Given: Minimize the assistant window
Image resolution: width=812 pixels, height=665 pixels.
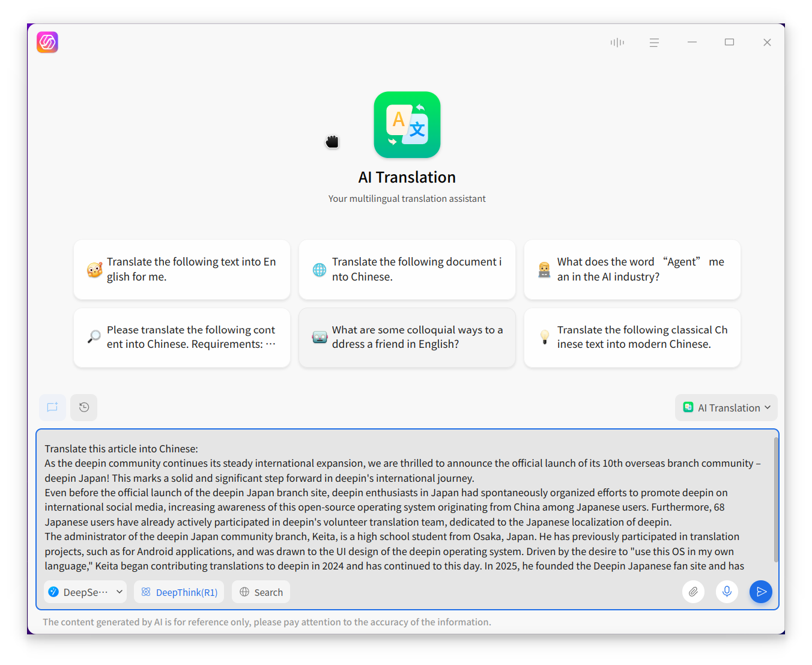Looking at the screenshot, I should click(692, 42).
